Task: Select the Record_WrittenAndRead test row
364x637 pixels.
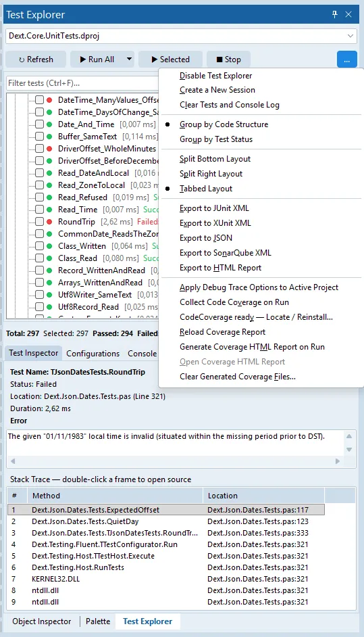Action: [101, 270]
